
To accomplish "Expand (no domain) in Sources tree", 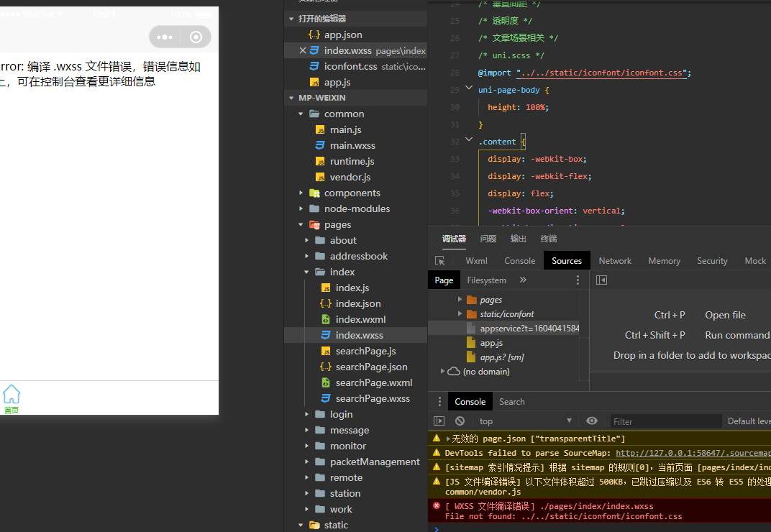I will pos(442,371).
